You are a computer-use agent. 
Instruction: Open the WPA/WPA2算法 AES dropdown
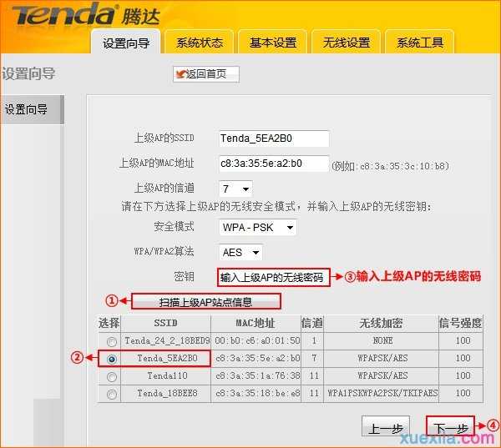click(240, 251)
